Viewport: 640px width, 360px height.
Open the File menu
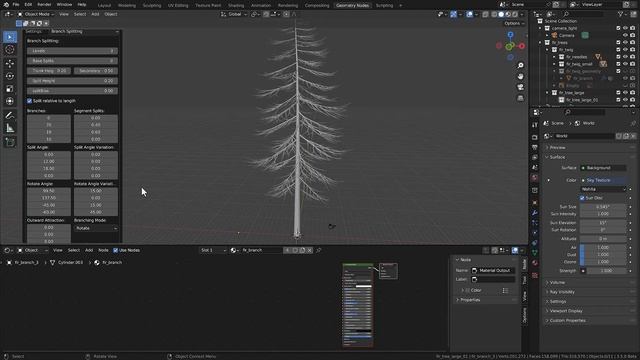coord(16,5)
